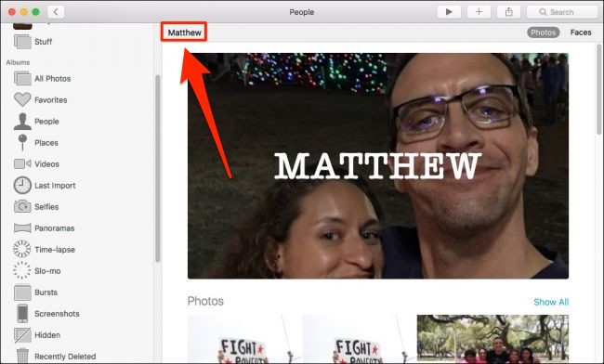The width and height of the screenshot is (604, 364).
Task: Click the plus add button
Action: pos(479,11)
